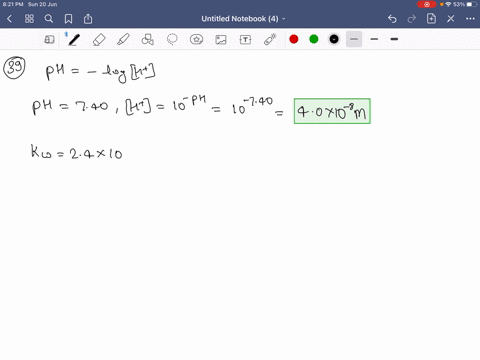The height and width of the screenshot is (360, 480).
Task: Select the Eraser tool
Action: pos(99,40)
